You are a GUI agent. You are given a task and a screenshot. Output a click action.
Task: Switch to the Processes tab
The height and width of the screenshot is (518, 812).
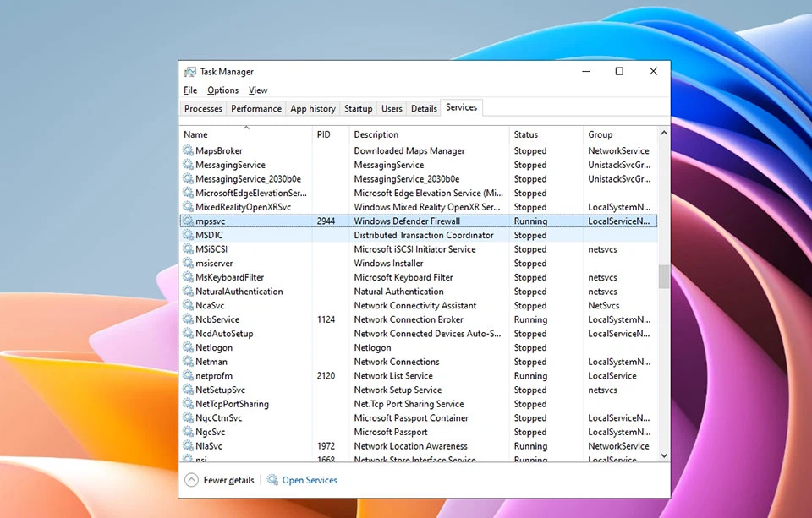click(x=203, y=108)
